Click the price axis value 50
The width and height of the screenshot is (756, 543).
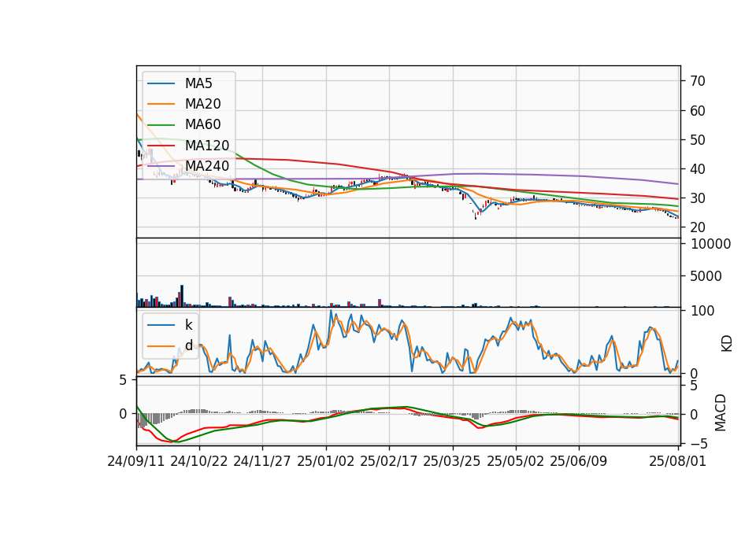[x=698, y=140]
